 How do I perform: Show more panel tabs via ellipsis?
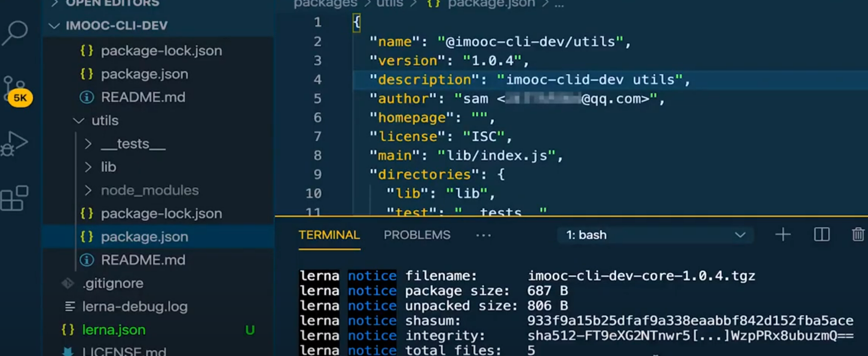coord(483,235)
